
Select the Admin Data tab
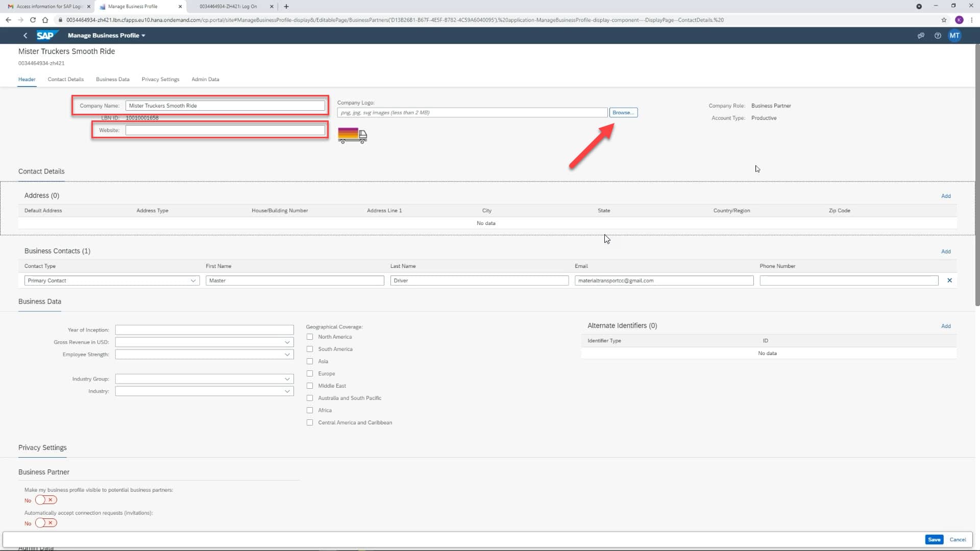point(205,80)
